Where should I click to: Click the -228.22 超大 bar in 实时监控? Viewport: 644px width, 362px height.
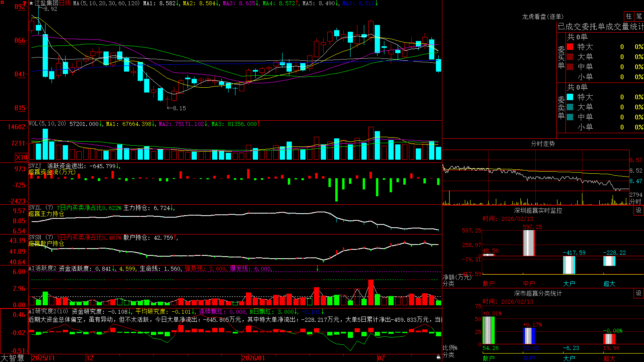tap(609, 261)
